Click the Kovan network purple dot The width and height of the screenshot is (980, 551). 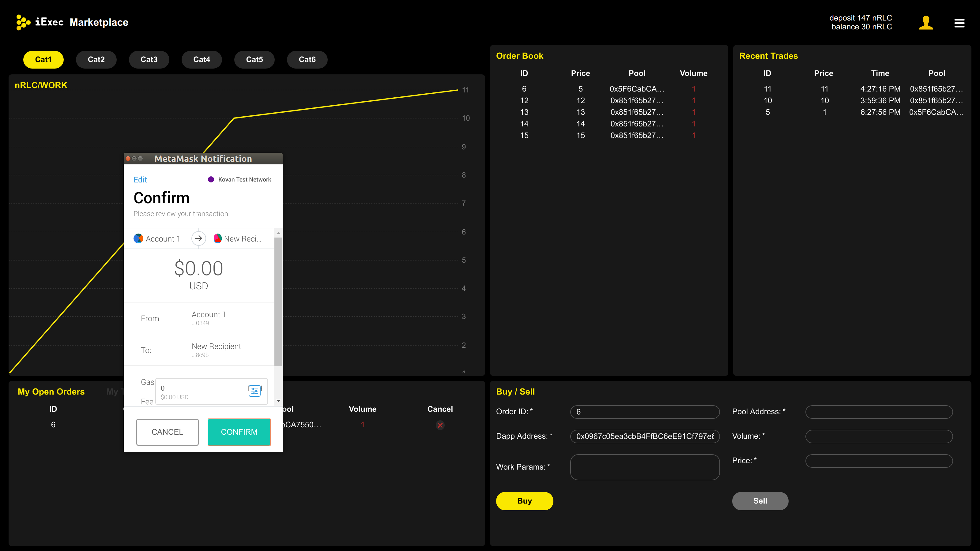point(211,179)
